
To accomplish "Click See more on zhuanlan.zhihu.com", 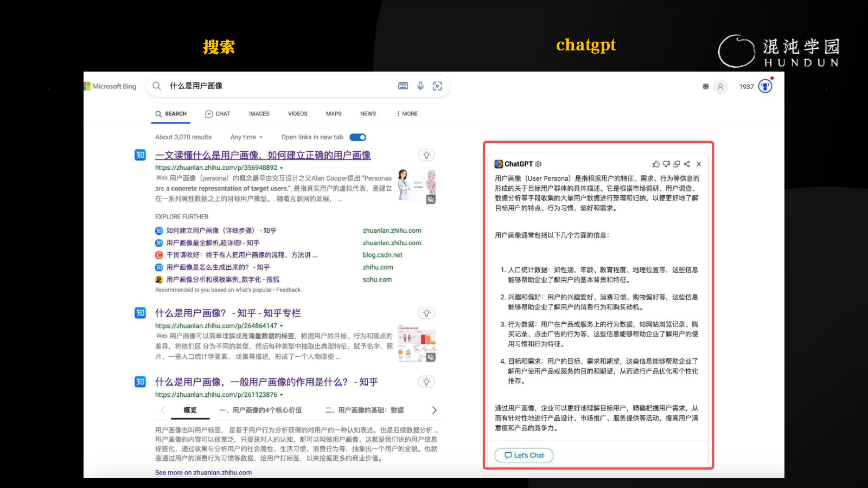I will (203, 472).
